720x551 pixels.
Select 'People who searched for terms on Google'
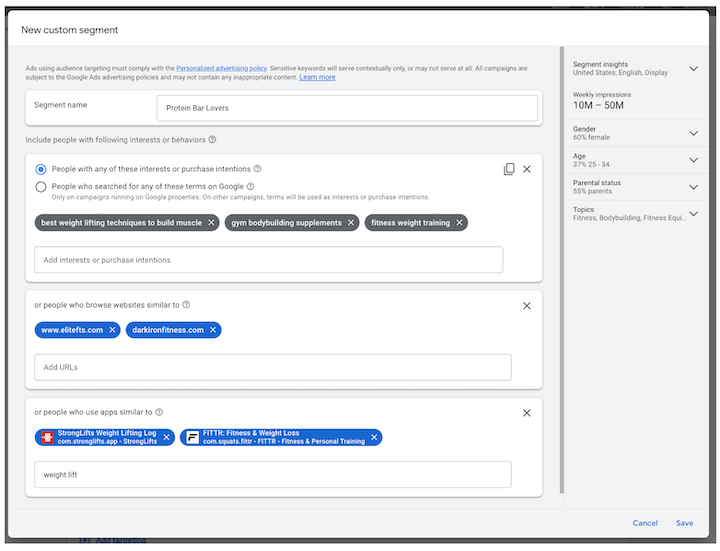[x=41, y=187]
